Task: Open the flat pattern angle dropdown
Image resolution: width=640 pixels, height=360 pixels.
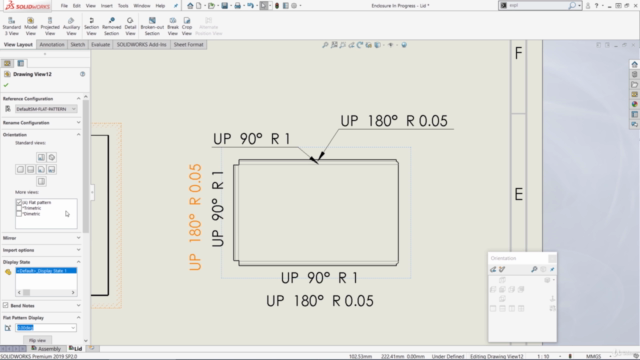Action: pyautogui.click(x=73, y=328)
